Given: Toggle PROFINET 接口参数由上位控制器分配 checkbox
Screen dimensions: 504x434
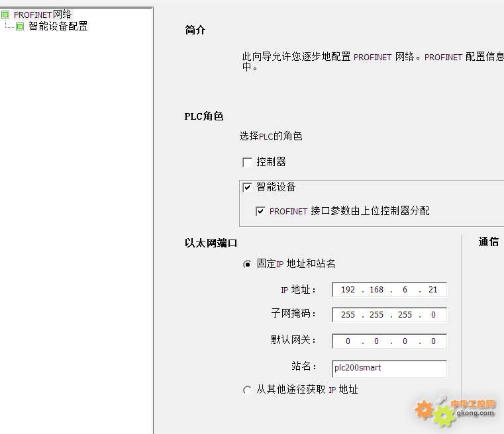Looking at the screenshot, I should coord(260,211).
